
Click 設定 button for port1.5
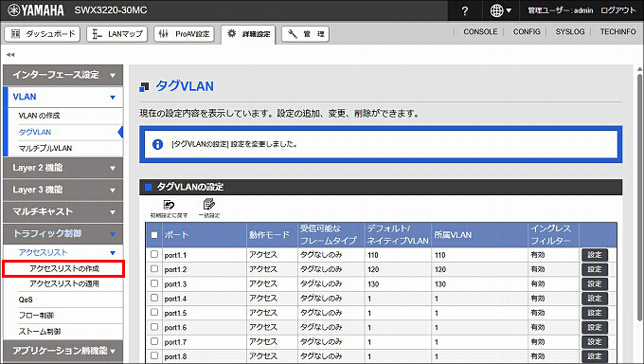pos(595,313)
